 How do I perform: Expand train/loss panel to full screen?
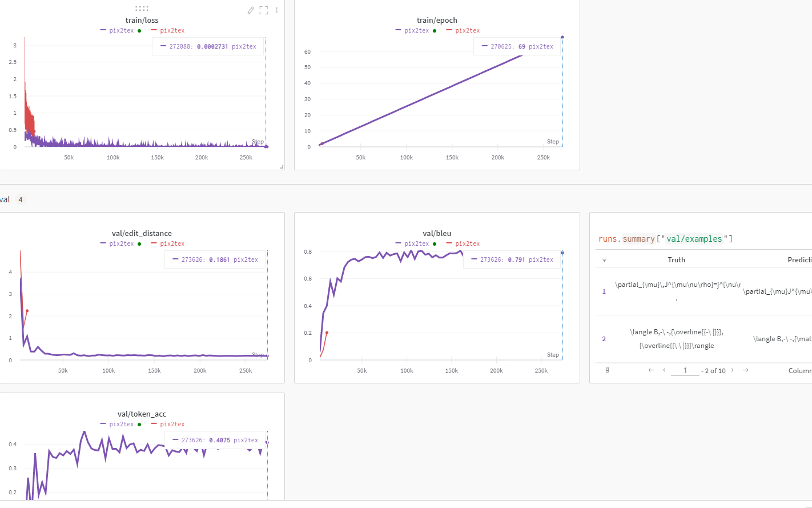coord(263,10)
